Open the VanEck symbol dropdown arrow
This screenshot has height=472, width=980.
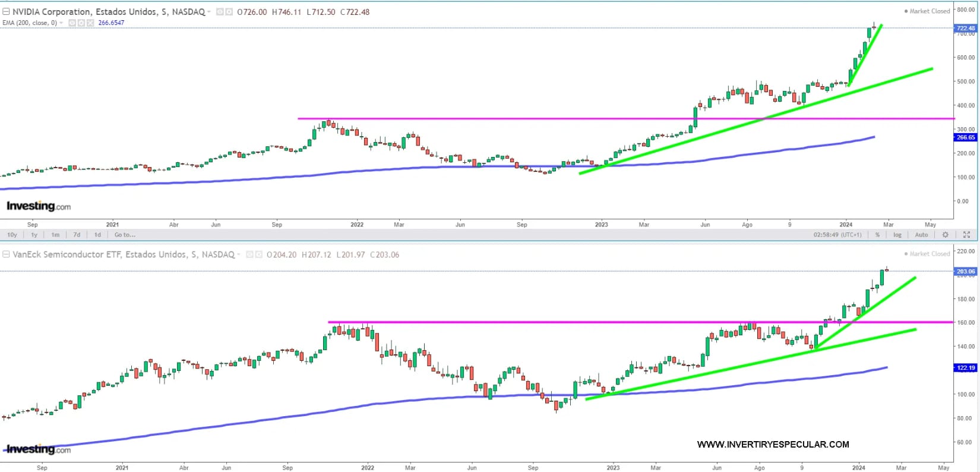coord(239,254)
